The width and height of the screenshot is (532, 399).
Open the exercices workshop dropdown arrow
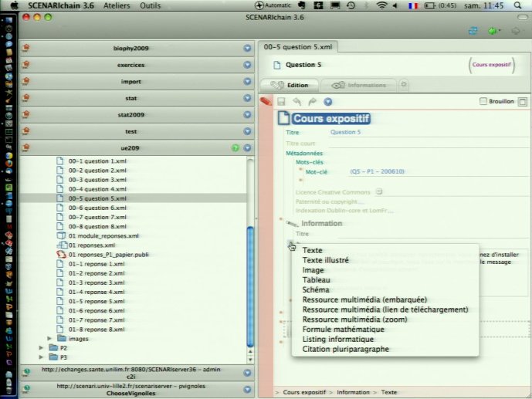pos(247,65)
